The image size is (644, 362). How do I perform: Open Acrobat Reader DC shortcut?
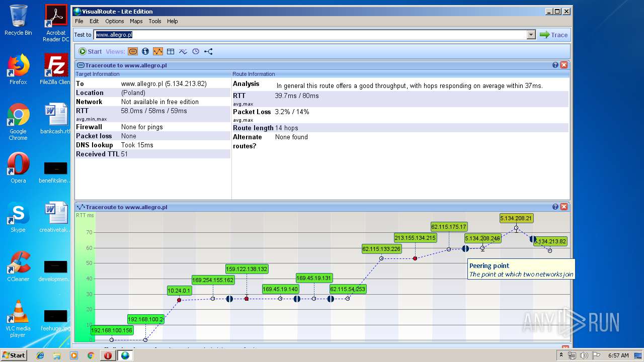(x=56, y=23)
